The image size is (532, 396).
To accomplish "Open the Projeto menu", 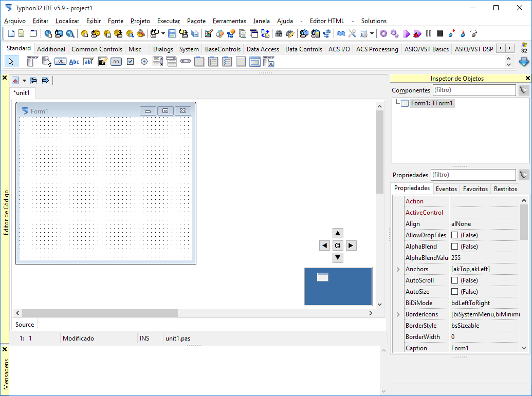I will click(x=140, y=21).
